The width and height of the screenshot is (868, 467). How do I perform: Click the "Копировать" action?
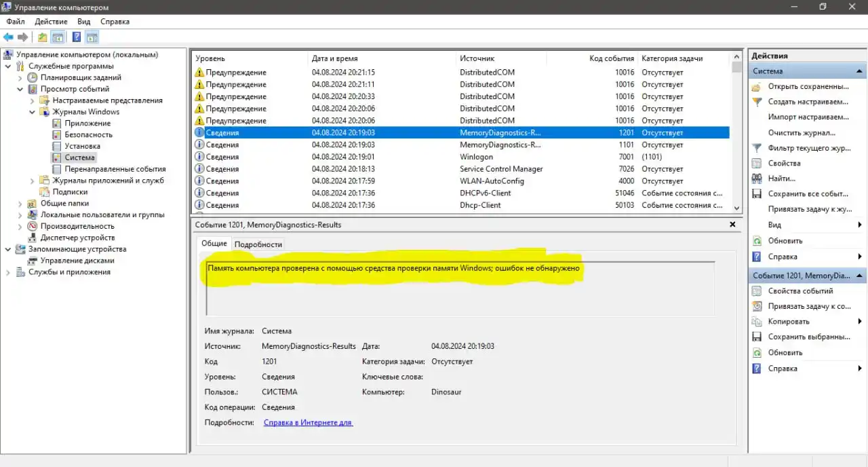(x=789, y=322)
